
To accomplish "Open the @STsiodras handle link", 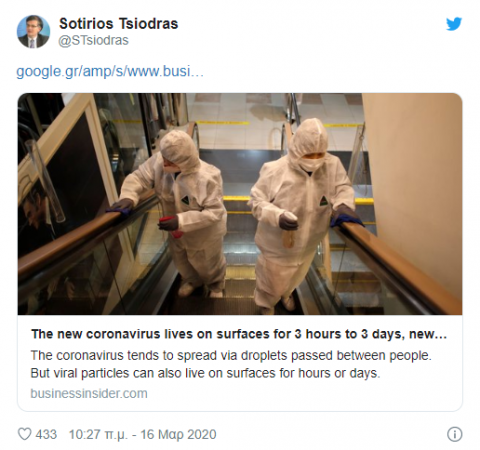I will point(94,40).
